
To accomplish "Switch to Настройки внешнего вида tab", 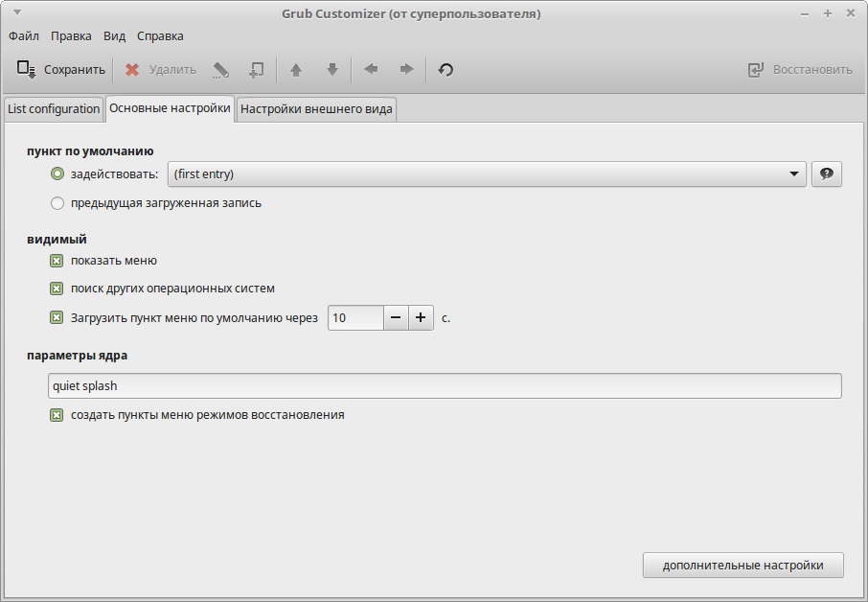I will pyautogui.click(x=316, y=109).
